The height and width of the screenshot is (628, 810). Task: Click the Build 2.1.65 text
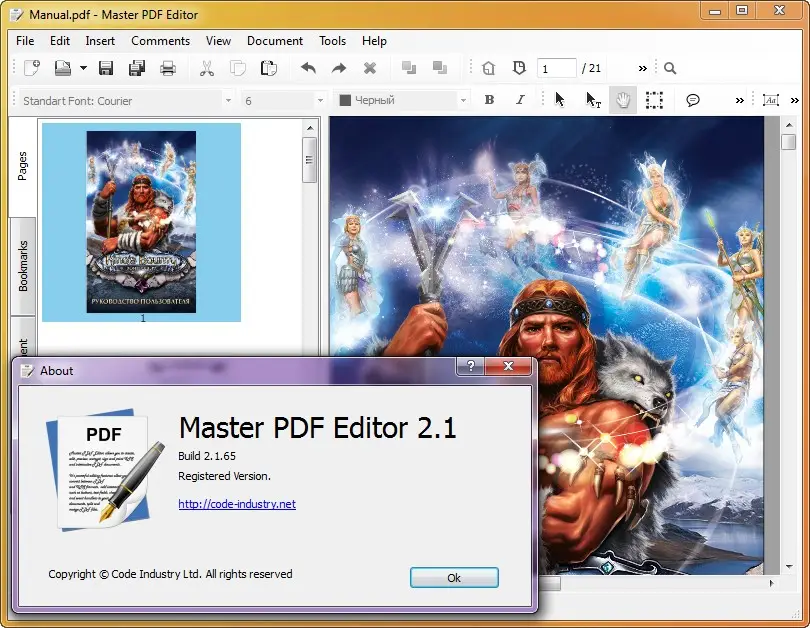[x=207, y=456]
